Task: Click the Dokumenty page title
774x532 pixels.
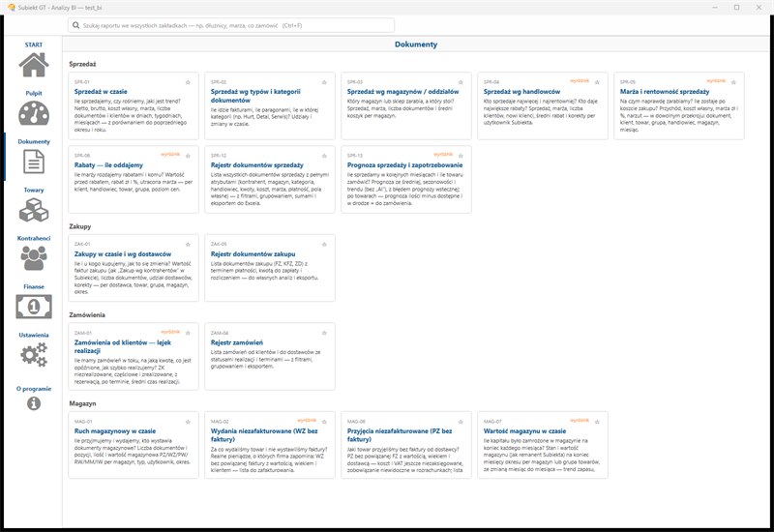Action: [x=416, y=44]
